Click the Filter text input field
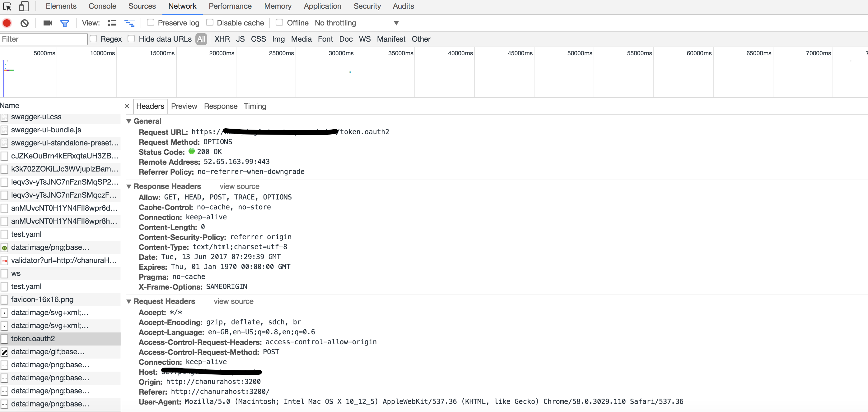 (x=43, y=39)
